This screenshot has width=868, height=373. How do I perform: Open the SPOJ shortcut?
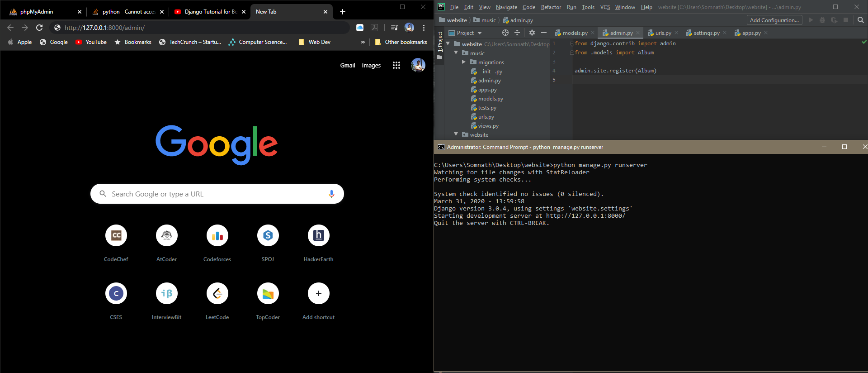(x=268, y=235)
